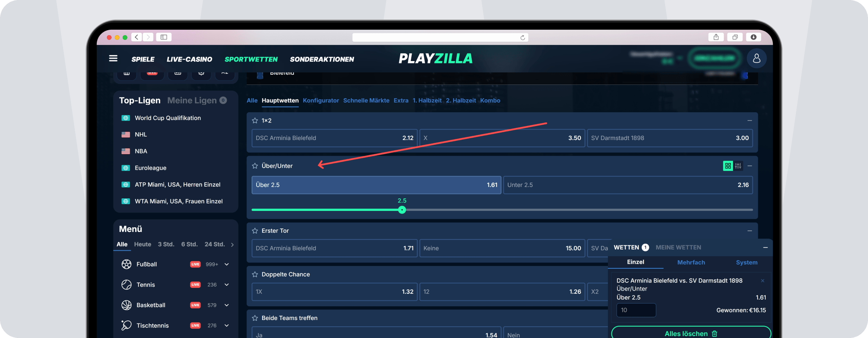
Task: Click the Safari share icon
Action: [716, 37]
